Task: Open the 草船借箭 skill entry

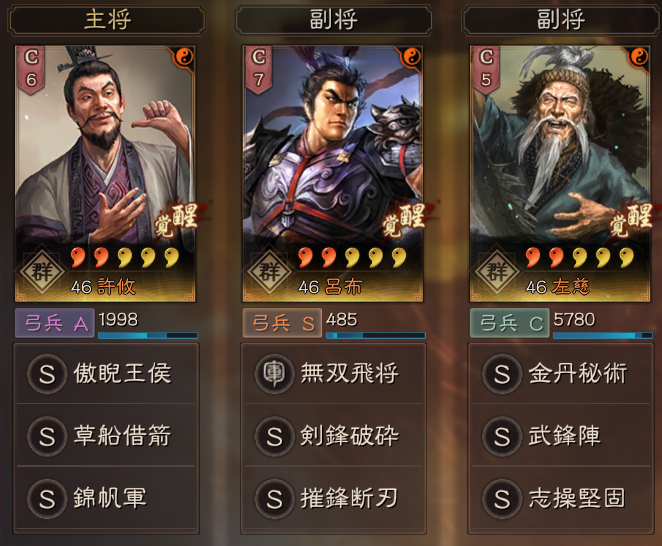Action: pos(106,436)
